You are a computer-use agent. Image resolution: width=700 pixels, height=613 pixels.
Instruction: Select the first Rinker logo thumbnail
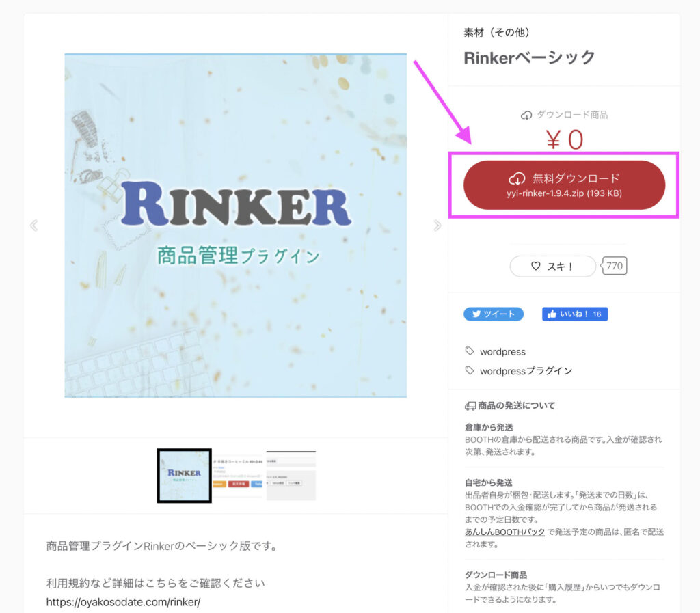[x=185, y=476]
